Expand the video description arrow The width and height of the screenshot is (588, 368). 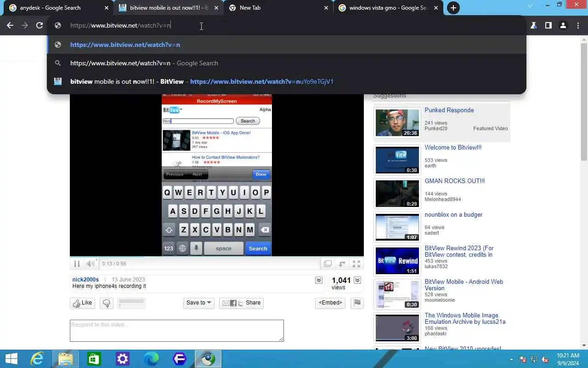[x=319, y=280]
